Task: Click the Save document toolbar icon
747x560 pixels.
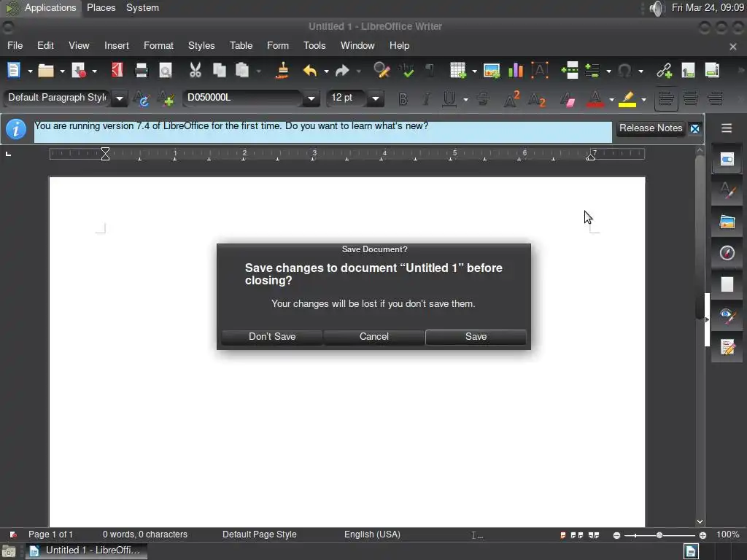Action: 79,71
